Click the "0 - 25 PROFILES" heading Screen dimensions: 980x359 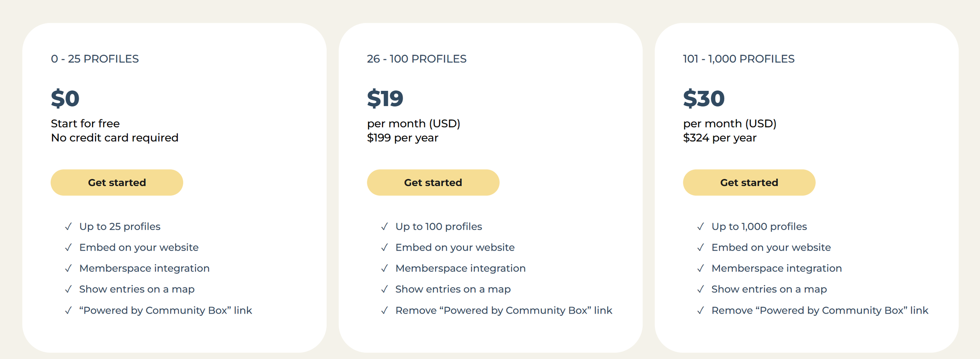(x=95, y=59)
